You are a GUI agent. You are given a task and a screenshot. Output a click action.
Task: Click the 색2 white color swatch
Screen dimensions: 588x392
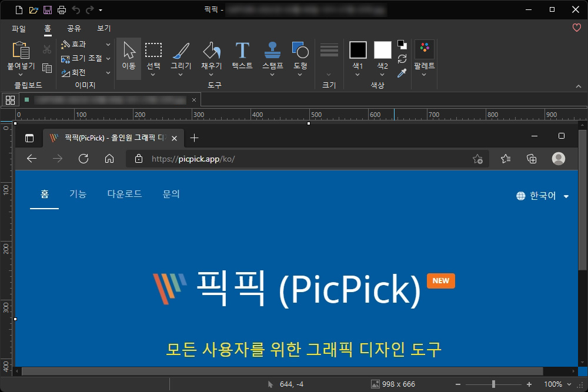tap(383, 50)
